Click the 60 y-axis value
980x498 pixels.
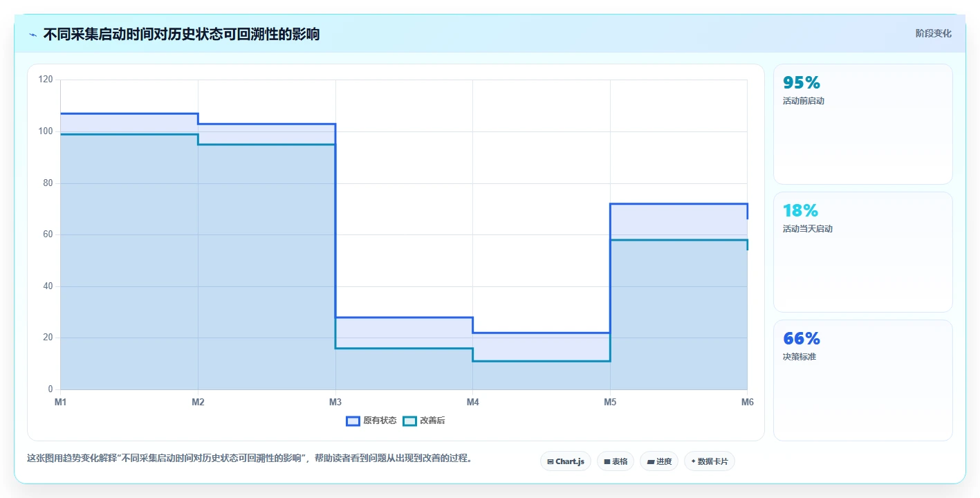tap(48, 234)
